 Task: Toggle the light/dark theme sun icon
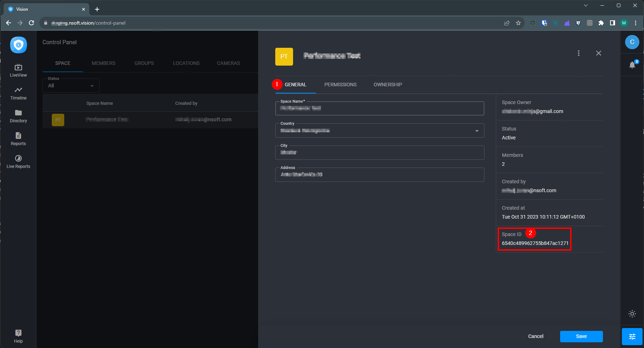tap(632, 314)
